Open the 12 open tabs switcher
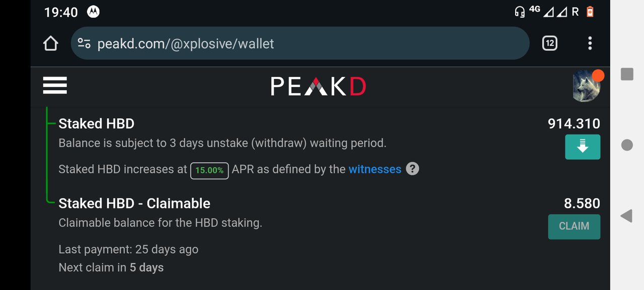 click(x=550, y=43)
